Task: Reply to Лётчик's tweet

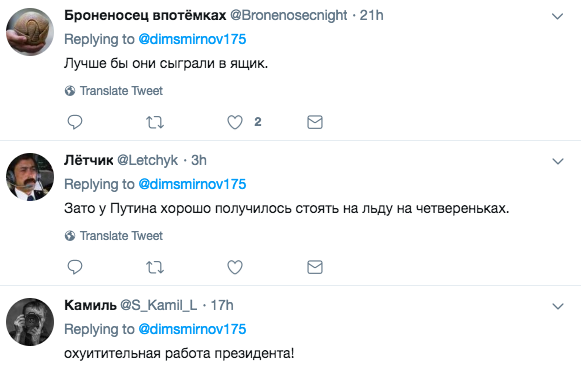Action: click(74, 267)
